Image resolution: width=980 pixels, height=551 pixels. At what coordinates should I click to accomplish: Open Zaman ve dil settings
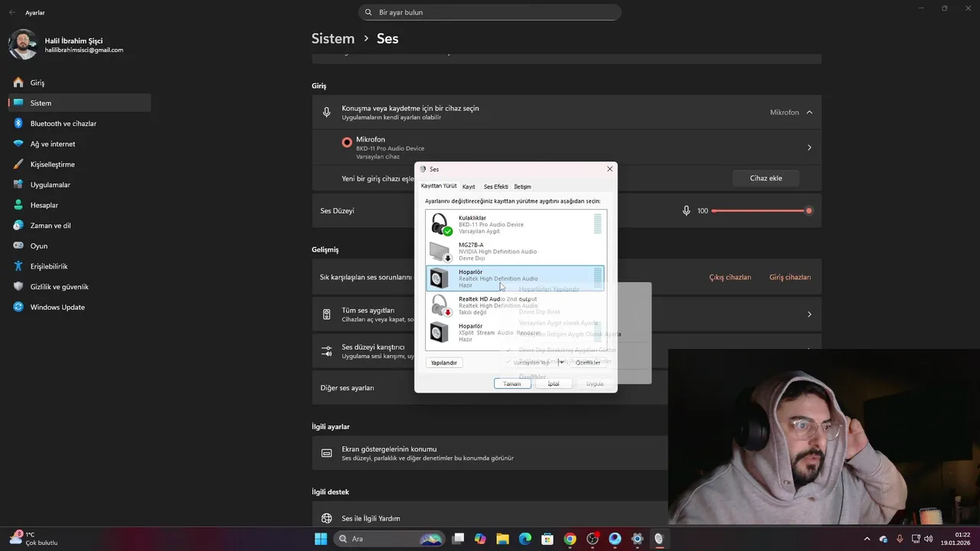[80, 225]
